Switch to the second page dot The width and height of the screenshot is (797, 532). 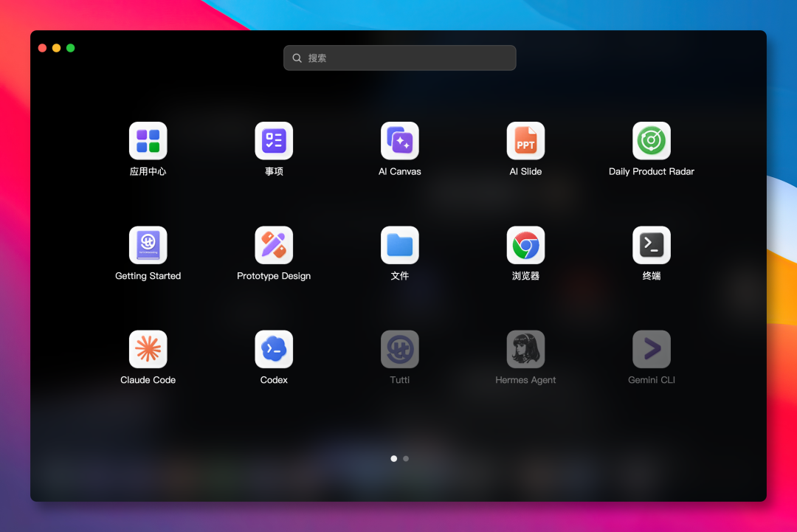pyautogui.click(x=406, y=458)
